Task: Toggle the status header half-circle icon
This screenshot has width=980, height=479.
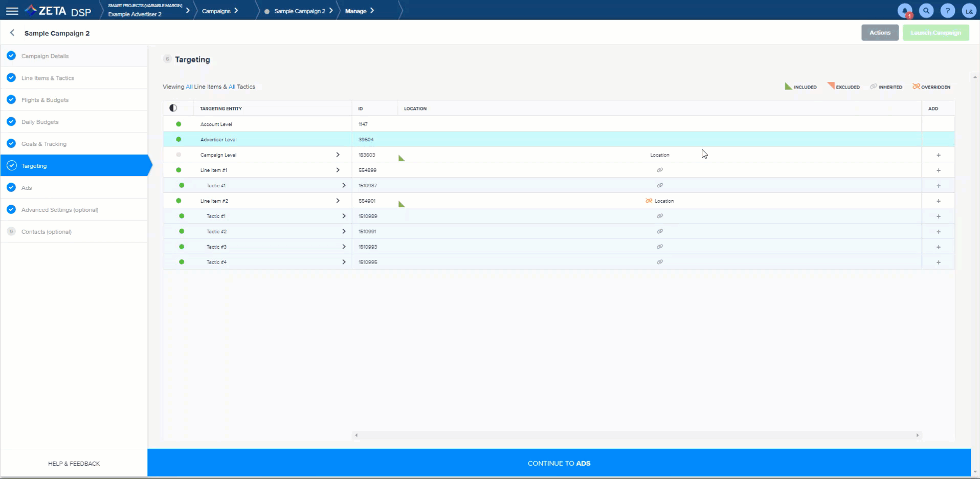Action: 173,108
